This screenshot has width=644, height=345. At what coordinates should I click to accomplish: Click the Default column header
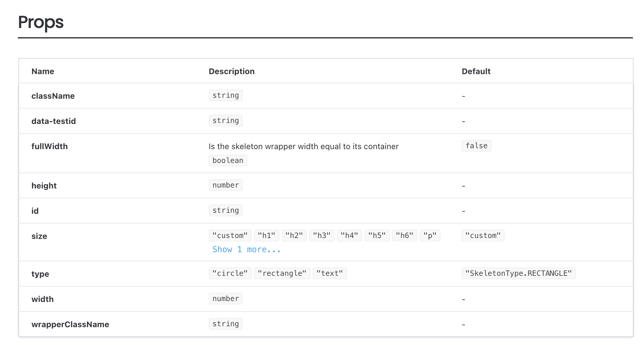pyautogui.click(x=476, y=71)
